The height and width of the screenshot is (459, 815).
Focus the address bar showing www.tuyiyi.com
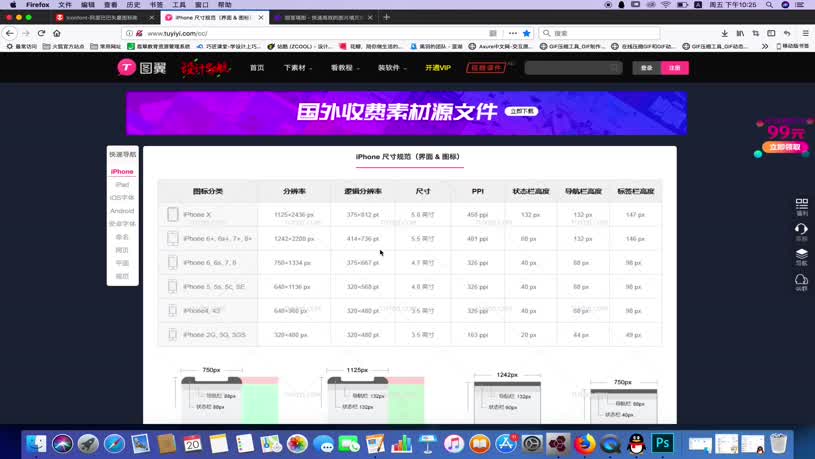[312, 33]
